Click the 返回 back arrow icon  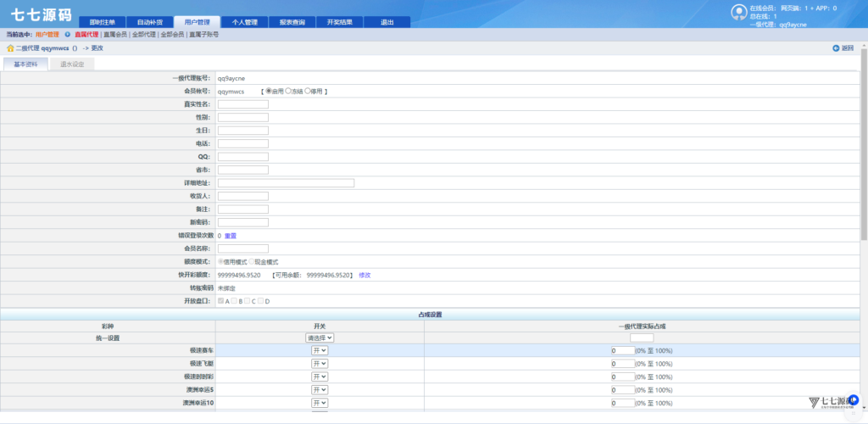point(836,48)
